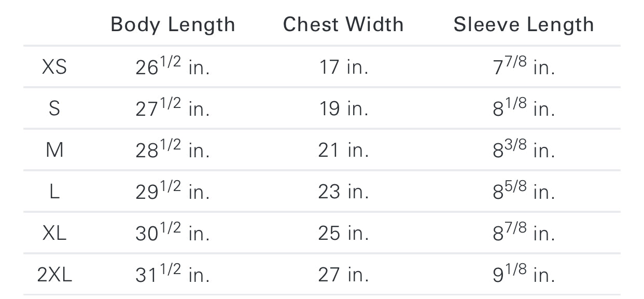The height and width of the screenshot is (299, 644).
Task: Click the 8 3/8 in. sleeve length value
Action: [x=524, y=150]
